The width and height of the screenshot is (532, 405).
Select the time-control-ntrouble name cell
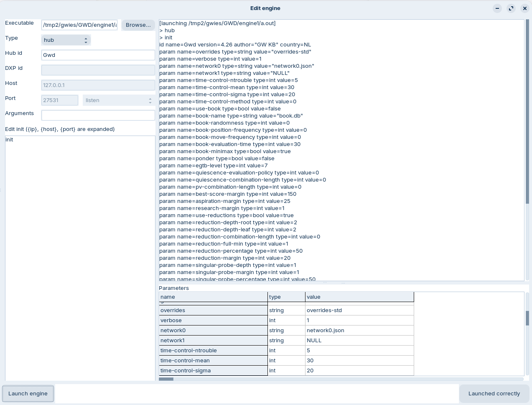pos(213,351)
